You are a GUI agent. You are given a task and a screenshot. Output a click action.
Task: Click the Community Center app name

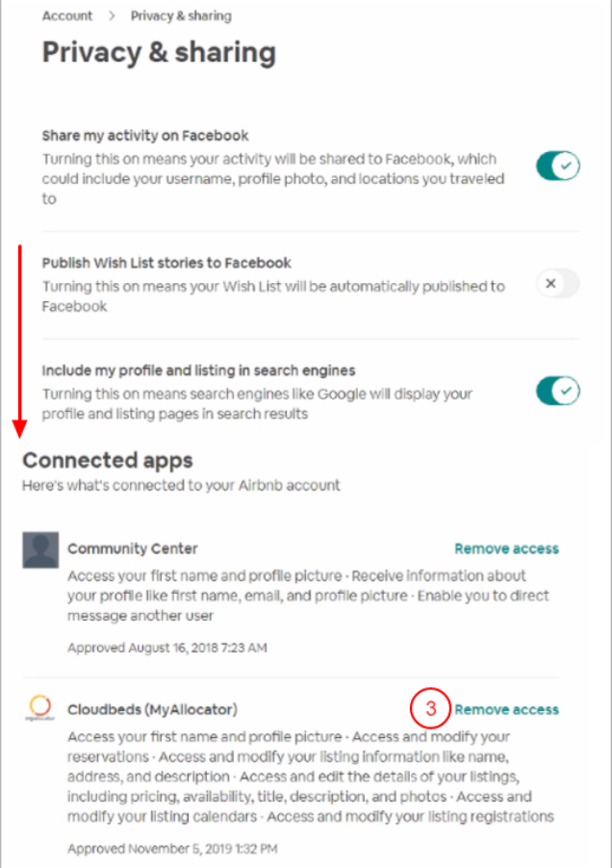(133, 549)
